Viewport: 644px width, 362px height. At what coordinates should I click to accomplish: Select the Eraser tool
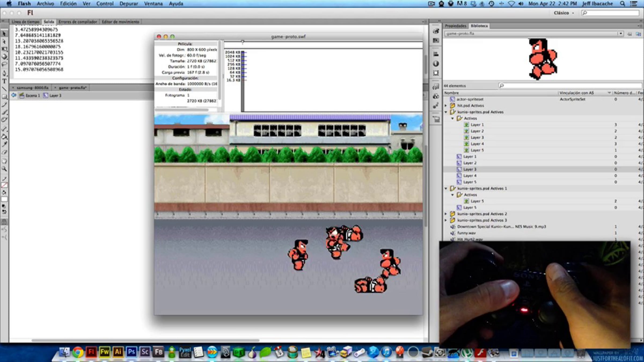tap(4, 152)
